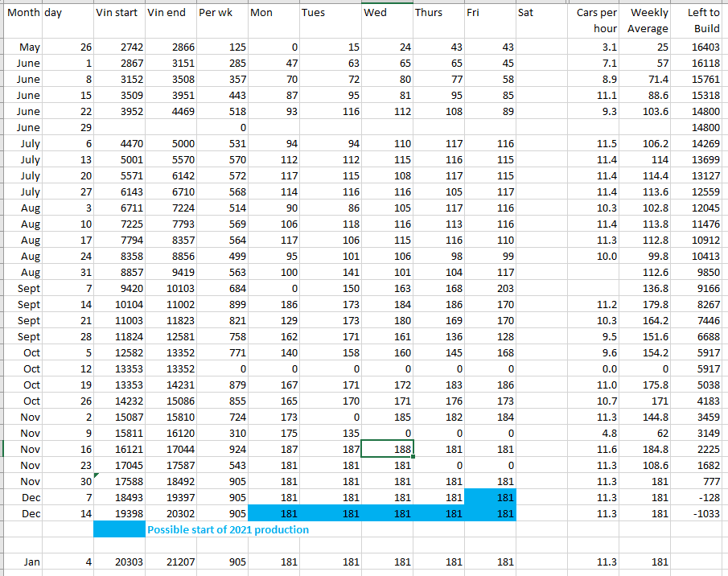The image size is (728, 576).
Task: Click the Vin end value 21207
Action: (x=171, y=562)
